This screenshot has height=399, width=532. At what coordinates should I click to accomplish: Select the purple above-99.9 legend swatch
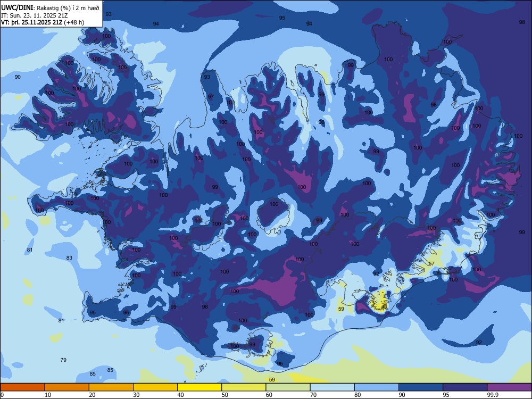(x=509, y=387)
